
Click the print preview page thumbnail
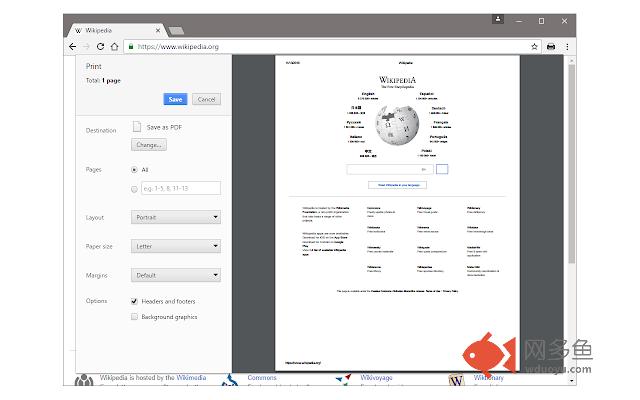point(397,213)
